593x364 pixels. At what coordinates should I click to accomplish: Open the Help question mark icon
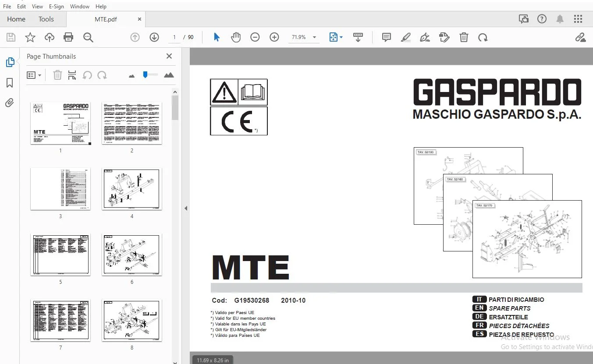[x=542, y=19]
